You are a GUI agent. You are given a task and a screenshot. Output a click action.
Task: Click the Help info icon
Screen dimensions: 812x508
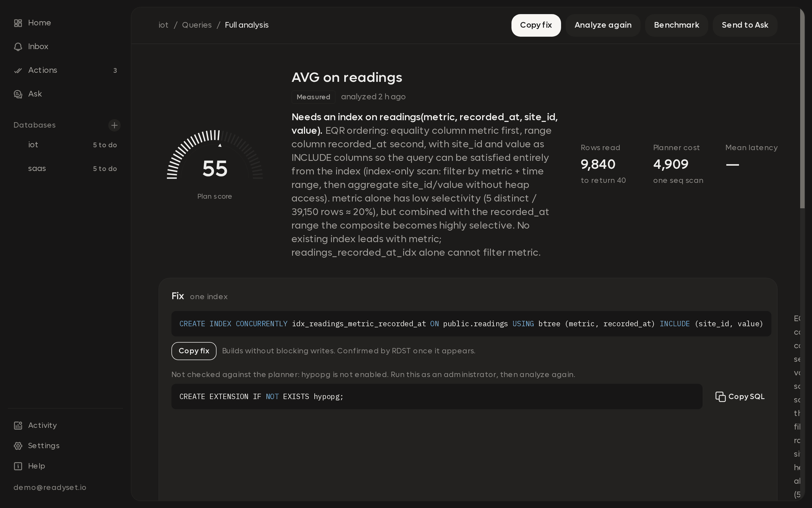18,466
